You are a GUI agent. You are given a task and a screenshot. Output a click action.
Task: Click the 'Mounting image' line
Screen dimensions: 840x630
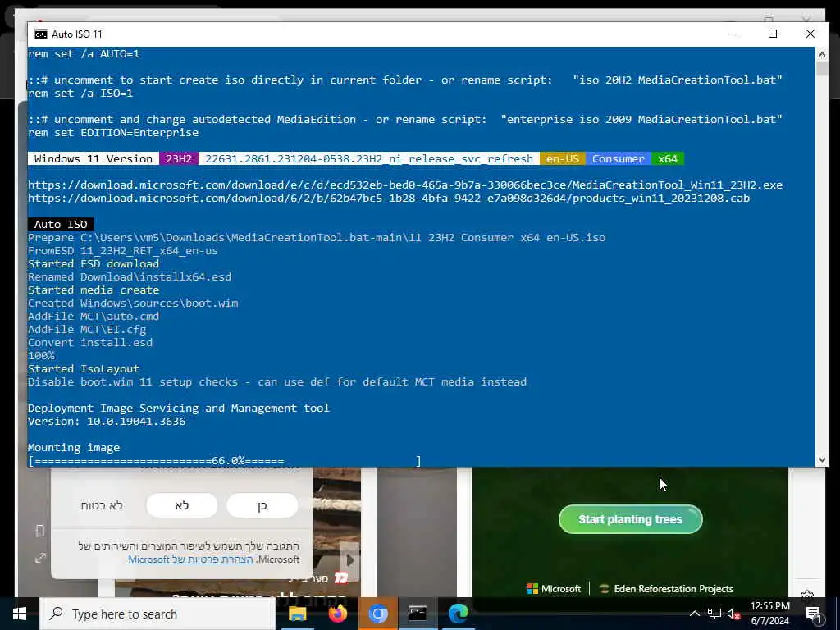click(74, 448)
